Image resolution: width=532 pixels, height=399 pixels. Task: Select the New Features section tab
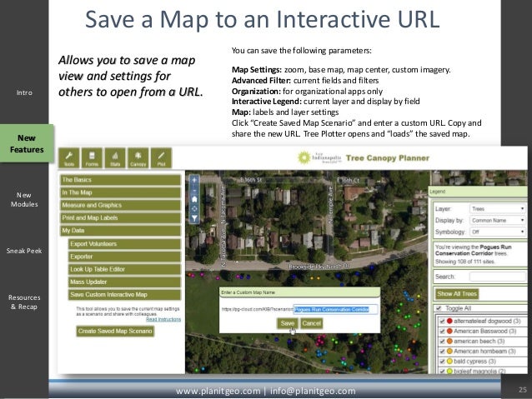point(27,144)
